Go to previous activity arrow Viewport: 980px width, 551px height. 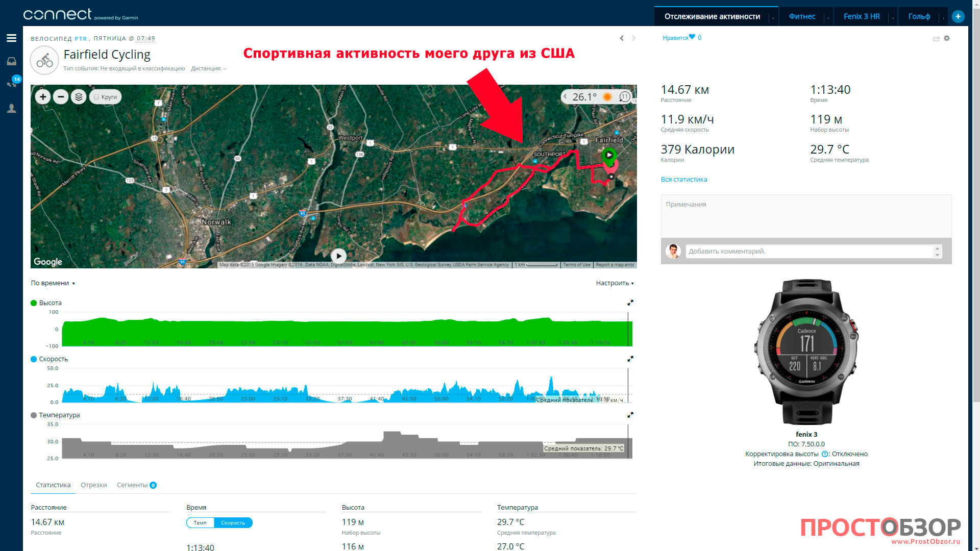point(621,38)
